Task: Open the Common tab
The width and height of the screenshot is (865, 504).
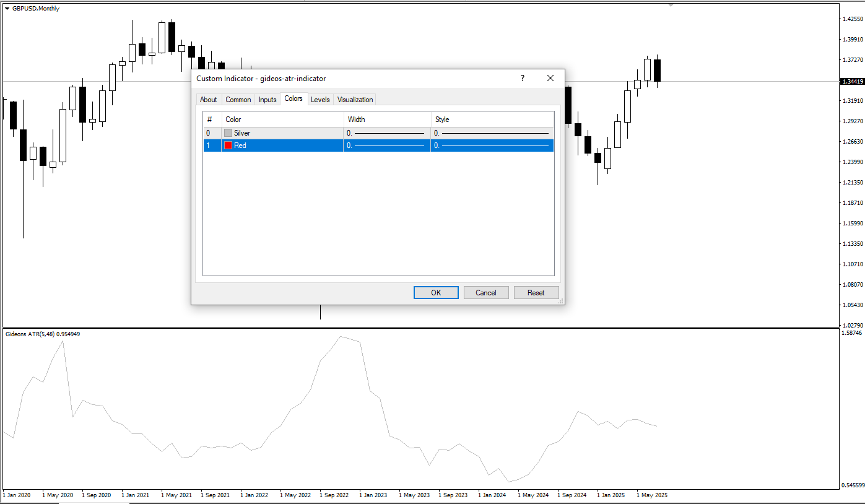Action: click(238, 100)
